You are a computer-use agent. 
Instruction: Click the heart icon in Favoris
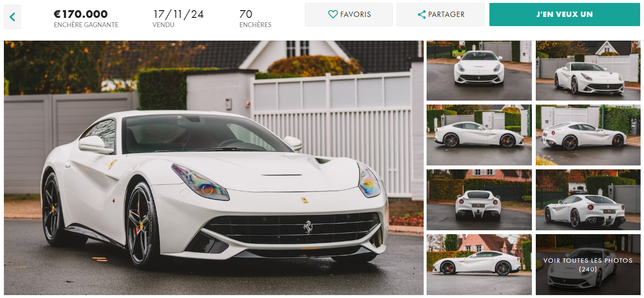[x=333, y=15]
